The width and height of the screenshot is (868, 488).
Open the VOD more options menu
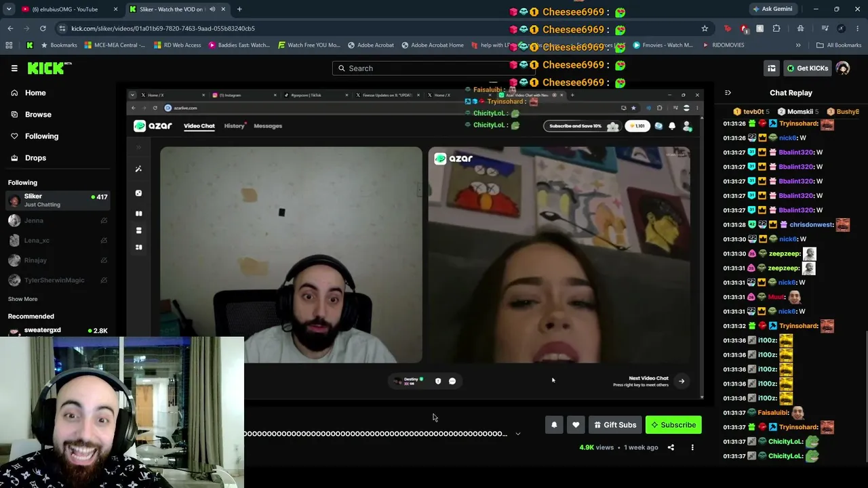pyautogui.click(x=692, y=447)
